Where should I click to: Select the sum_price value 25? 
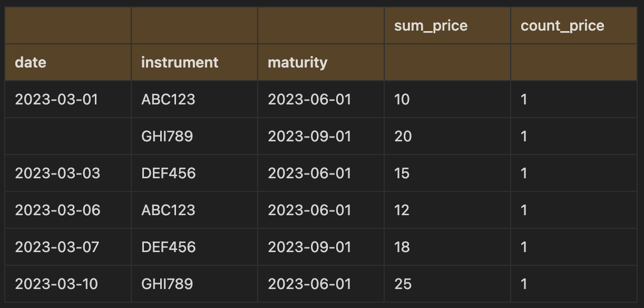pos(447,284)
